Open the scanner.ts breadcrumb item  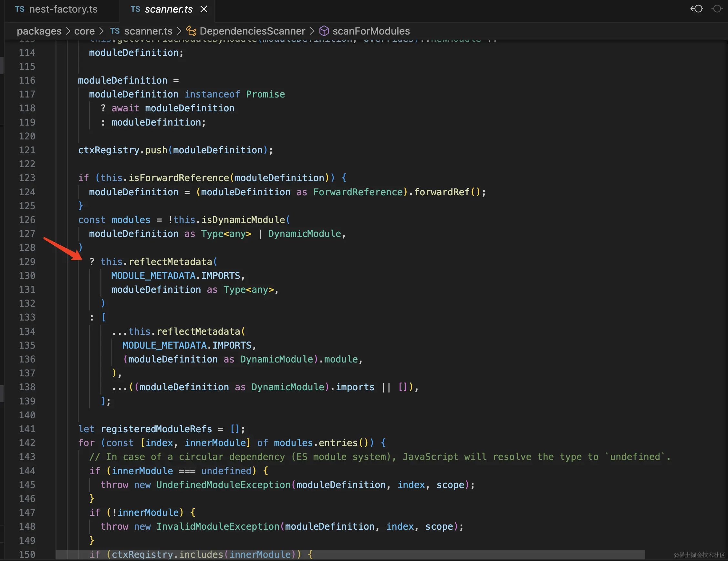(x=148, y=31)
